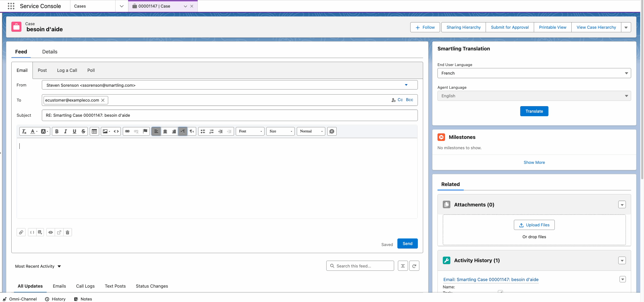Viewport: 644px width, 302px height.
Task: Center align the email text
Action: (x=165, y=131)
